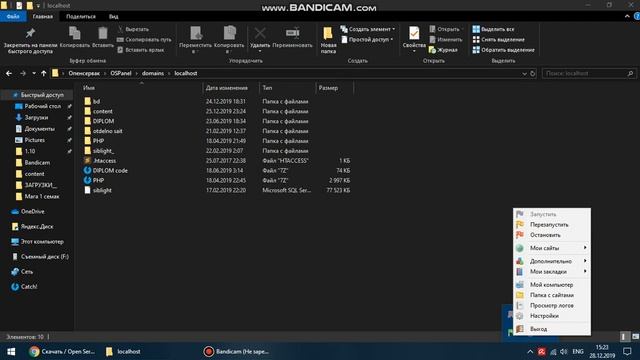Open the Файл tab
Screen dimensions: 640x360
click(13, 16)
